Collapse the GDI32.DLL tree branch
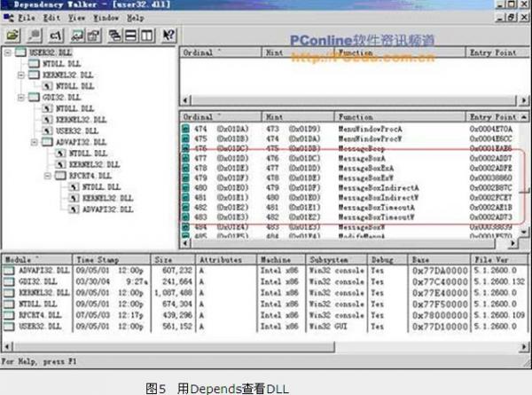This screenshot has height=395, width=532. pos(21,98)
